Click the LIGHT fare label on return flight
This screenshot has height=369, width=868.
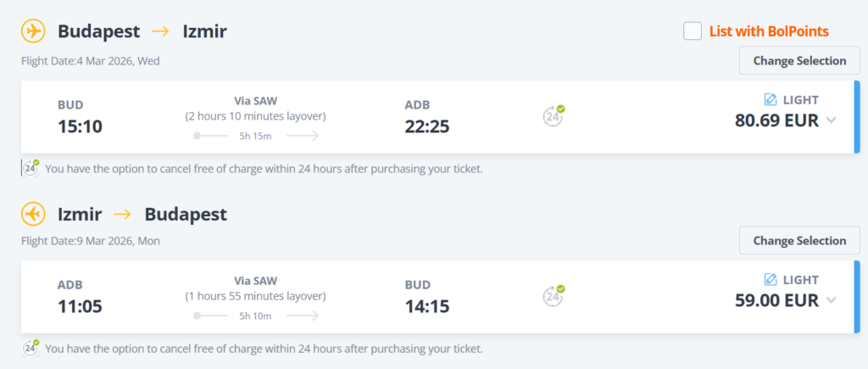click(x=800, y=280)
